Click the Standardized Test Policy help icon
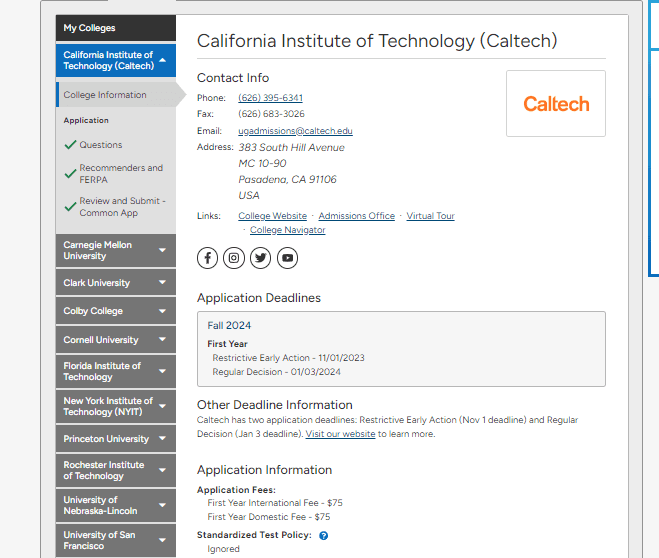Image resolution: width=659 pixels, height=558 pixels. (x=323, y=536)
